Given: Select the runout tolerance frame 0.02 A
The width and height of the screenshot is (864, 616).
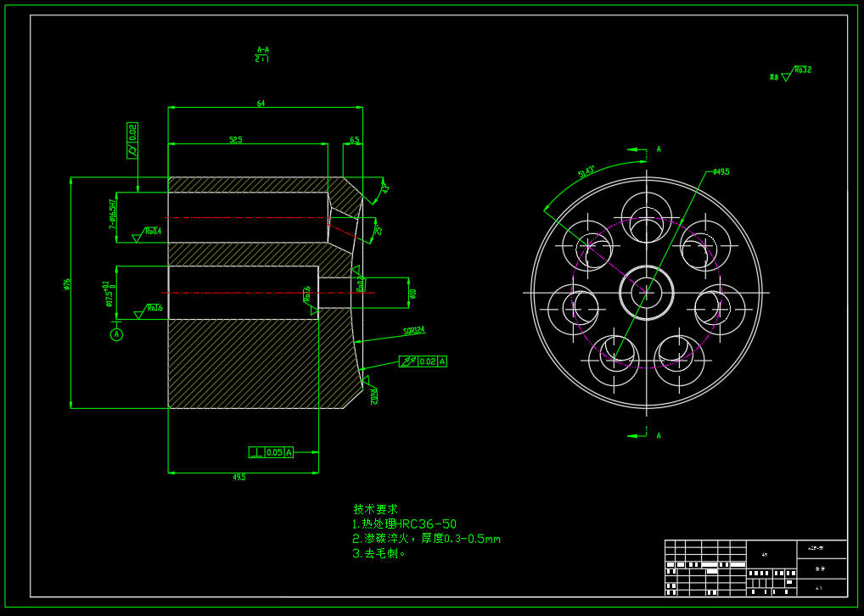Looking at the screenshot, I should (423, 361).
